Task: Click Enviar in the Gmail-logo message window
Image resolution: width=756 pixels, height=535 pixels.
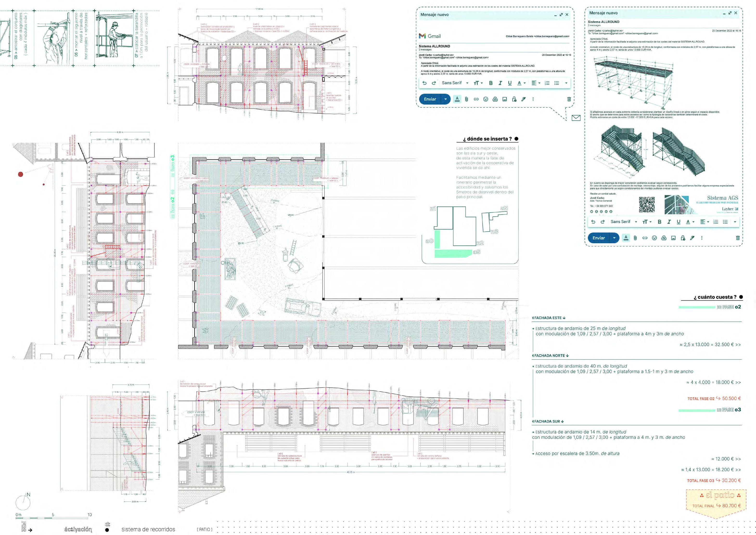Action: [x=430, y=99]
